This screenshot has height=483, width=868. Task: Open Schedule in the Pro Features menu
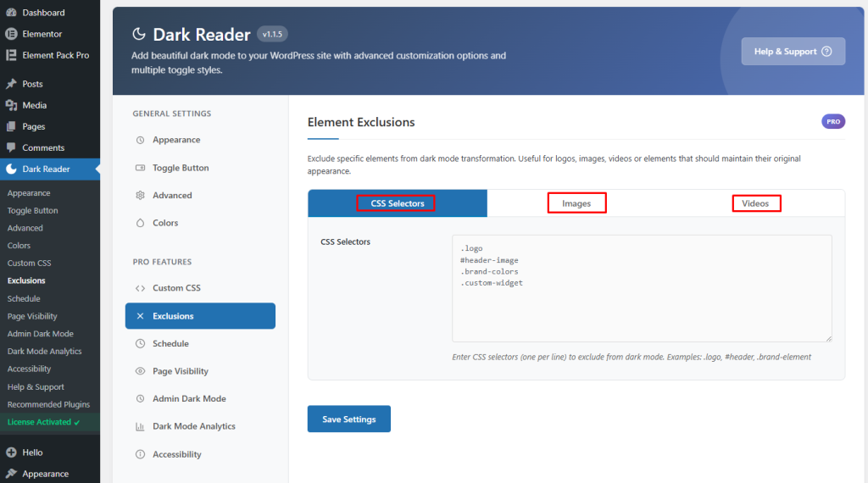coord(200,343)
